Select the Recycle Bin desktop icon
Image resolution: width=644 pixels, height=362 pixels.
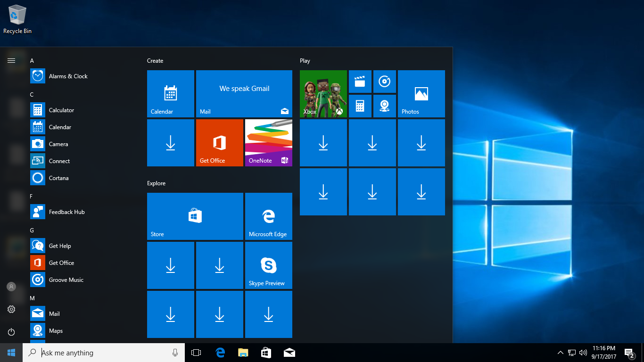17,19
